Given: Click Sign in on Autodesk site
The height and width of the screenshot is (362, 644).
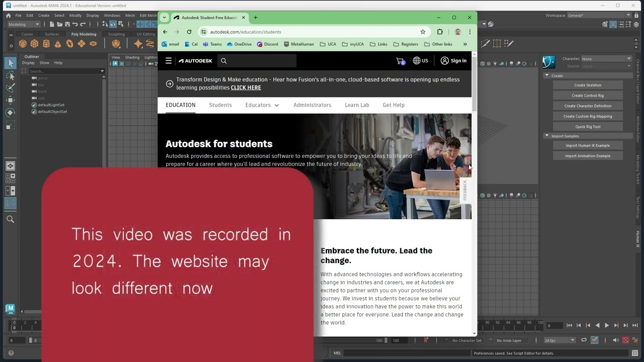Looking at the screenshot, I should coord(453,61).
